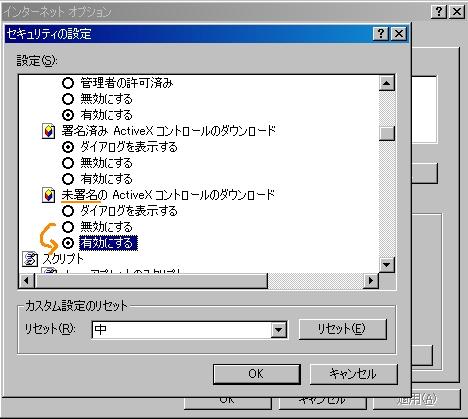Click the unsigned ActiveX download icon

point(49,195)
